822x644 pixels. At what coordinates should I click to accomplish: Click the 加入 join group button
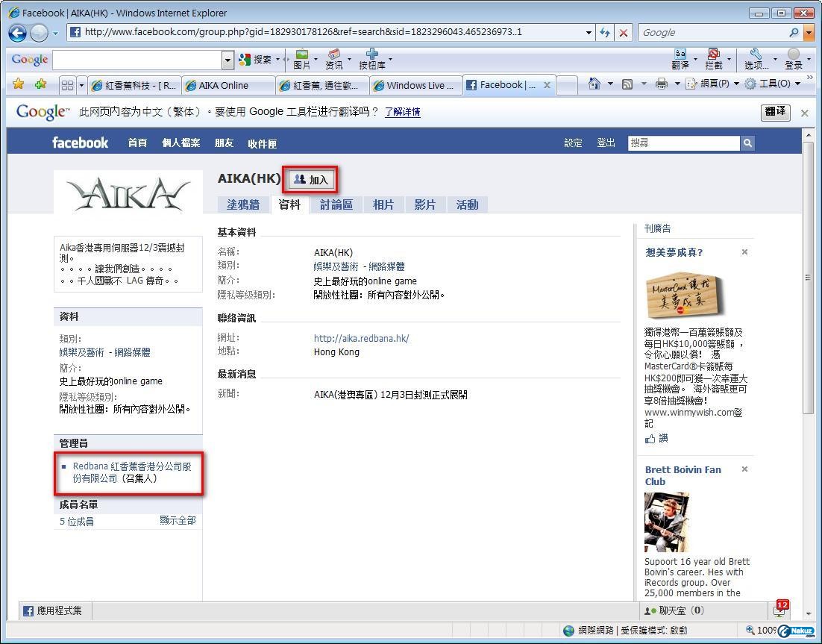311,180
